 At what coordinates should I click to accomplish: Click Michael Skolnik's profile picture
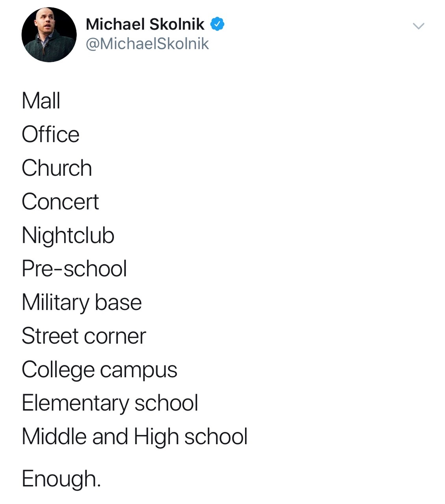pos(49,35)
